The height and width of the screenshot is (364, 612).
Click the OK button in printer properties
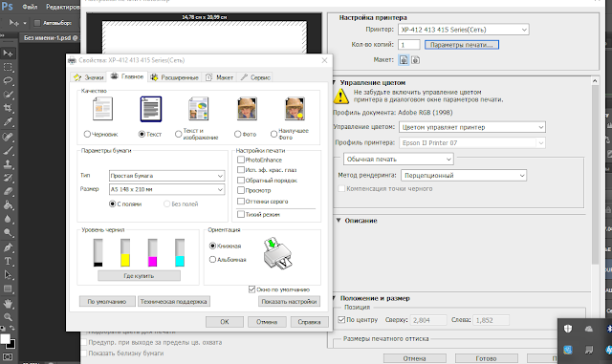[225, 322]
